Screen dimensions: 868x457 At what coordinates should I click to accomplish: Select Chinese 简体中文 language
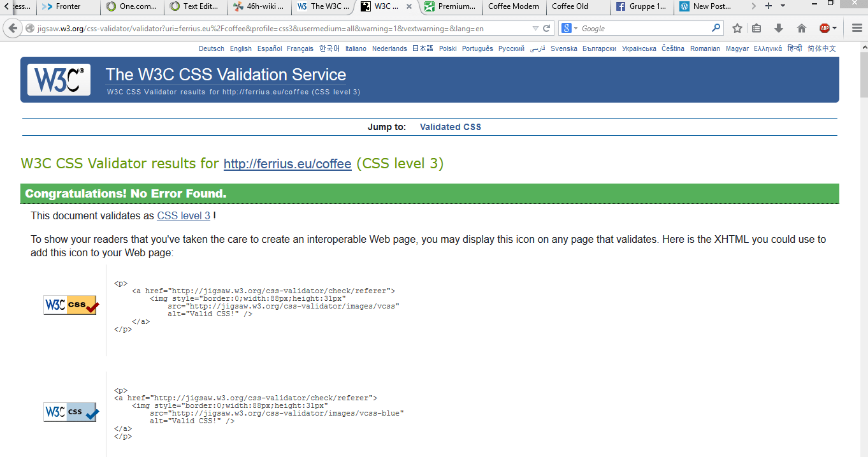coord(822,48)
